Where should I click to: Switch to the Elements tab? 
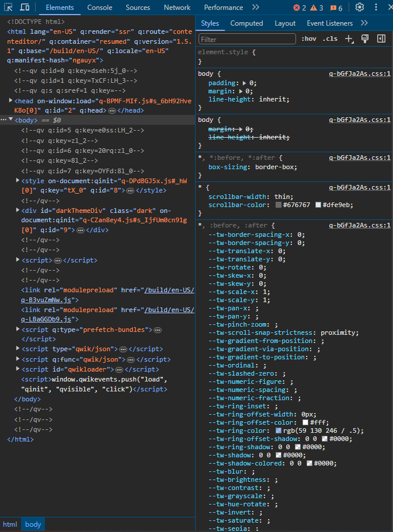click(x=60, y=8)
